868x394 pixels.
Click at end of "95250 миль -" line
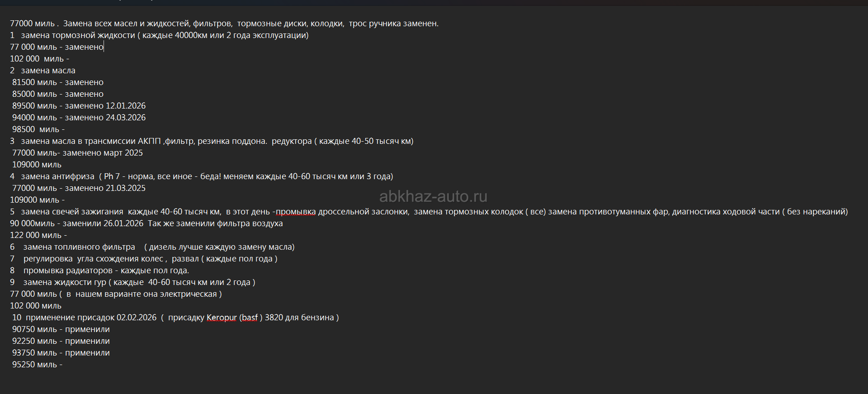click(63, 365)
